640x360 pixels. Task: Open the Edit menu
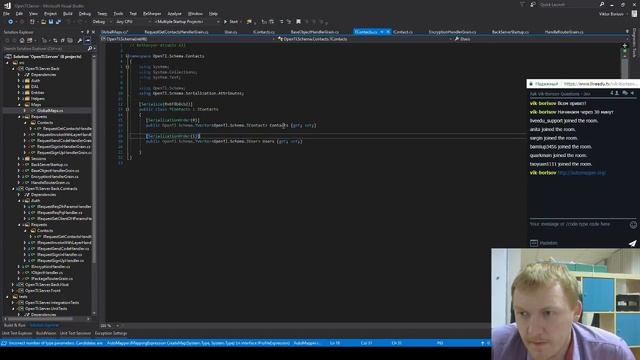[x=19, y=13]
